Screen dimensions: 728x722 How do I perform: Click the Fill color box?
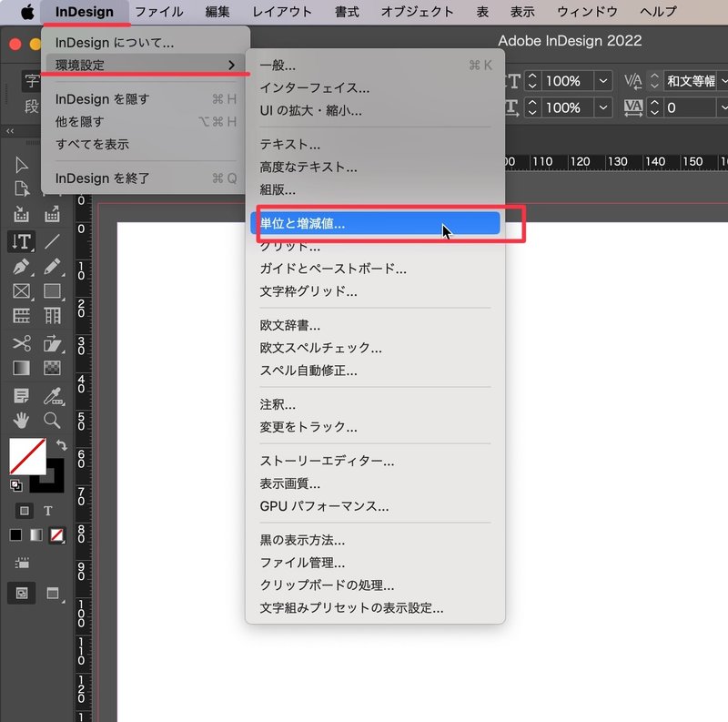(28, 456)
